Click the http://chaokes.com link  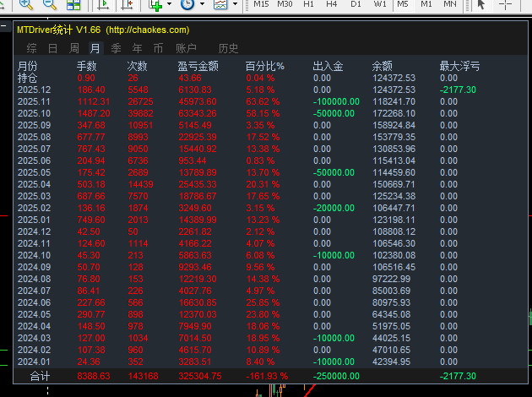148,30
